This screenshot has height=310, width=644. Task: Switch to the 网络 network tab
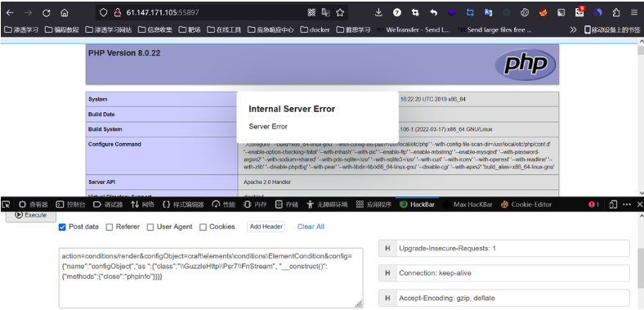tap(142, 204)
